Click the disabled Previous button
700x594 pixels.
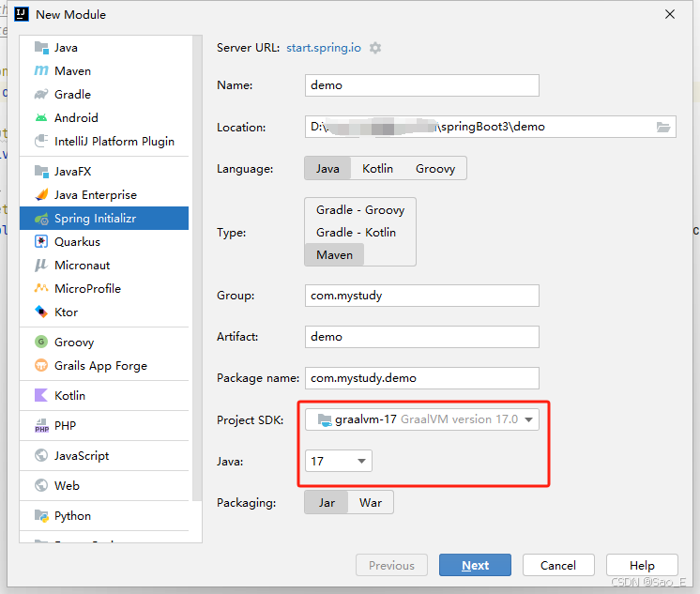[391, 565]
